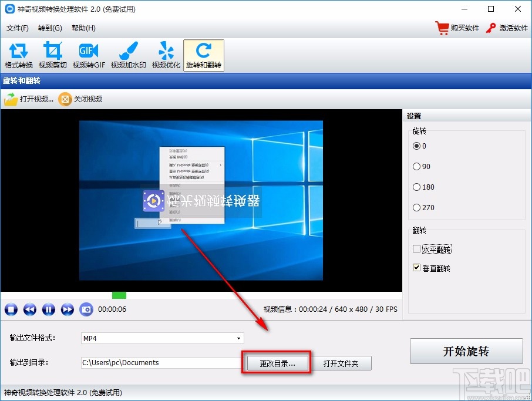Click the video preview area
The width and height of the screenshot is (532, 401).
(201, 201)
